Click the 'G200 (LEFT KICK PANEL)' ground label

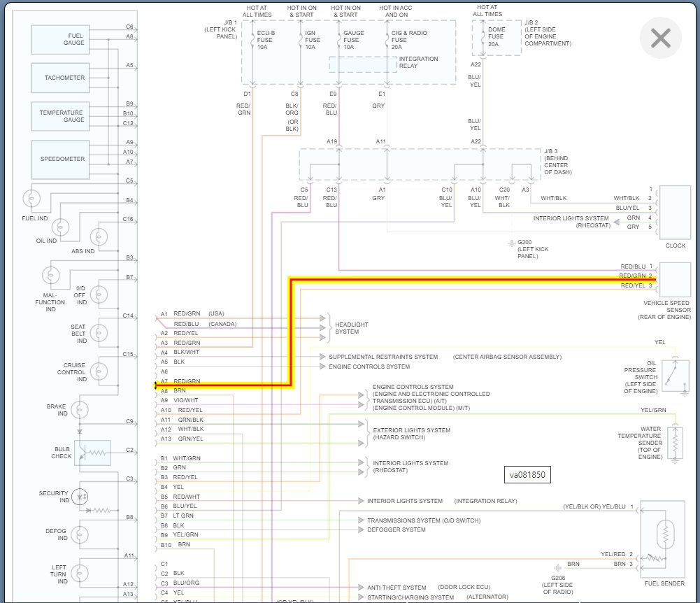[x=533, y=249]
